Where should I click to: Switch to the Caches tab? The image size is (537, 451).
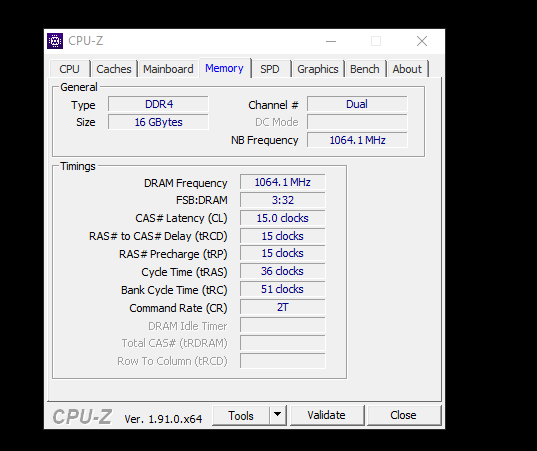point(114,69)
